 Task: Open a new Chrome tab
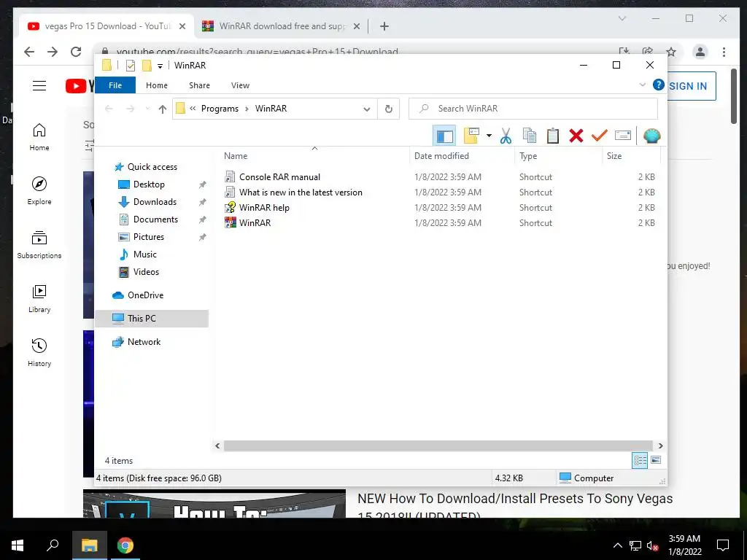click(x=384, y=26)
